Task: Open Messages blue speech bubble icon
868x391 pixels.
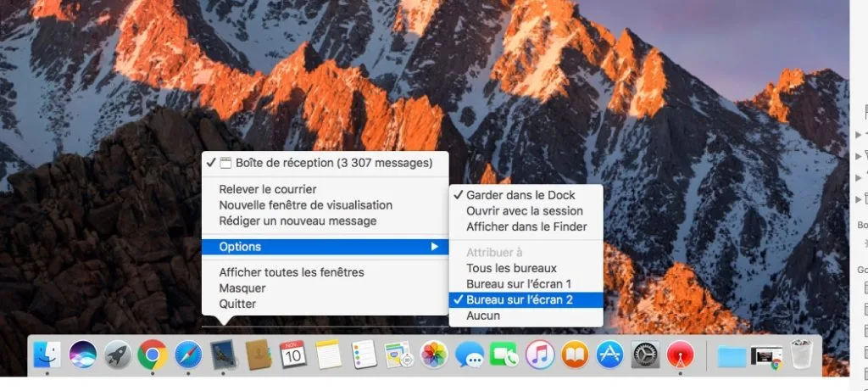Action: point(470,355)
